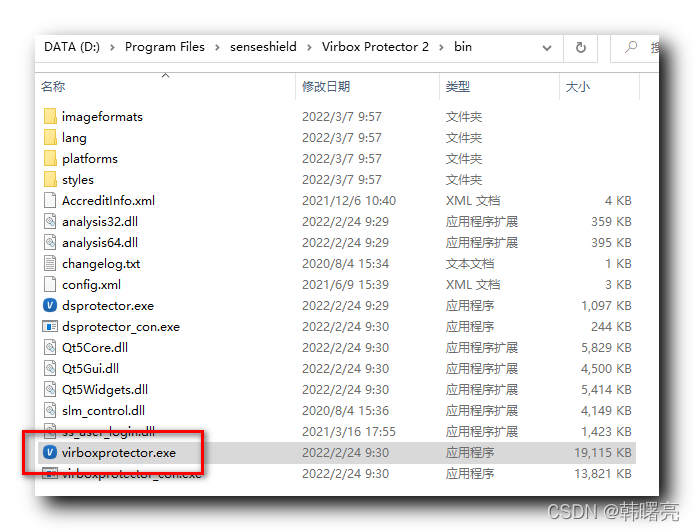This screenshot has width=694, height=531.
Task: Select file Qt5Widgets.dll
Action: pyautogui.click(x=105, y=390)
